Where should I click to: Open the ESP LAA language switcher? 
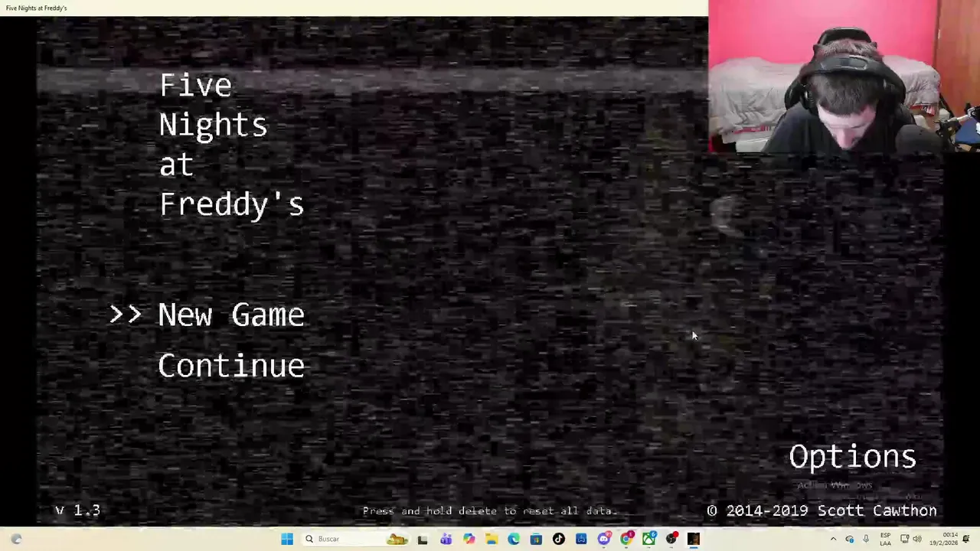coord(885,539)
